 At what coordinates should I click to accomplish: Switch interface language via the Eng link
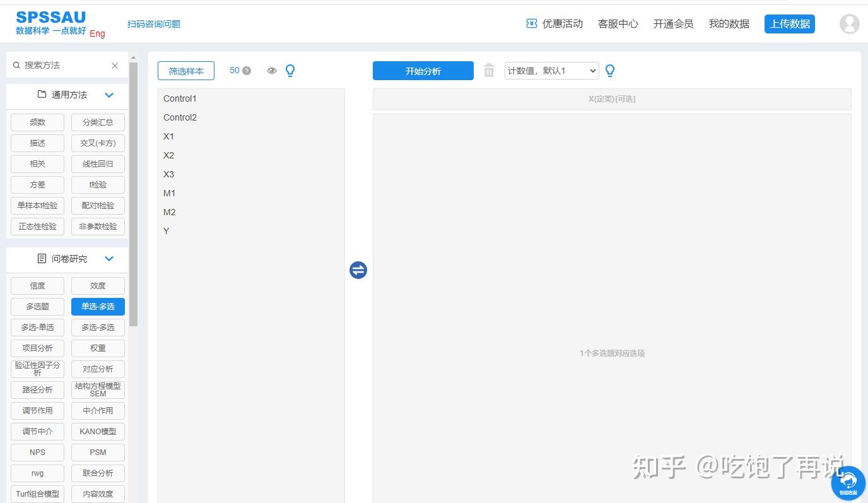97,33
